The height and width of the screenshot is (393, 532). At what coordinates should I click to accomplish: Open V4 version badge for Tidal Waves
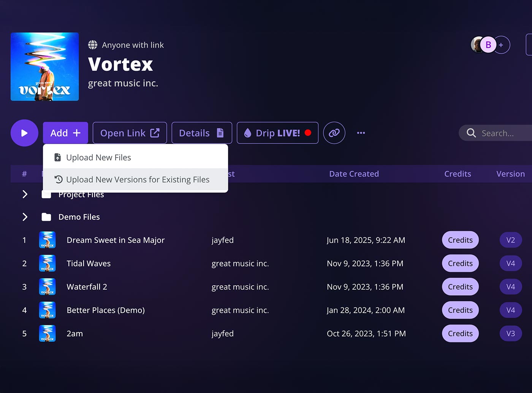tap(511, 263)
